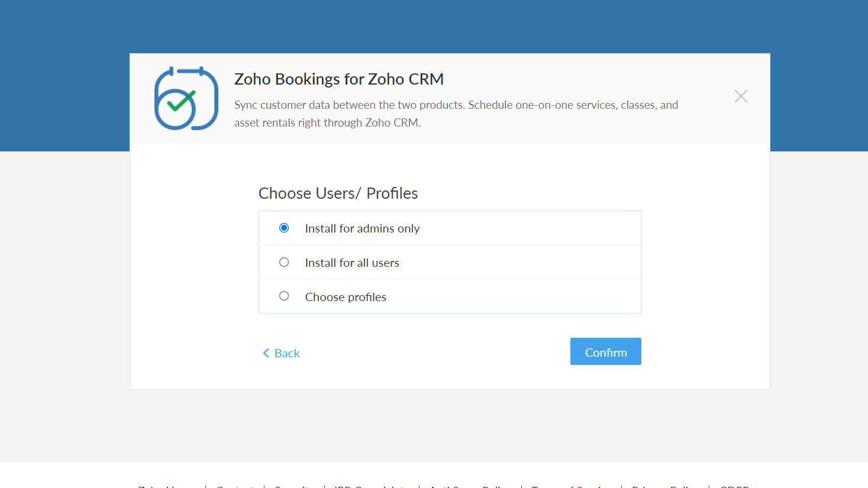Image resolution: width=868 pixels, height=488 pixels.
Task: Open the Anti Spam Policy footer link
Action: click(x=470, y=486)
